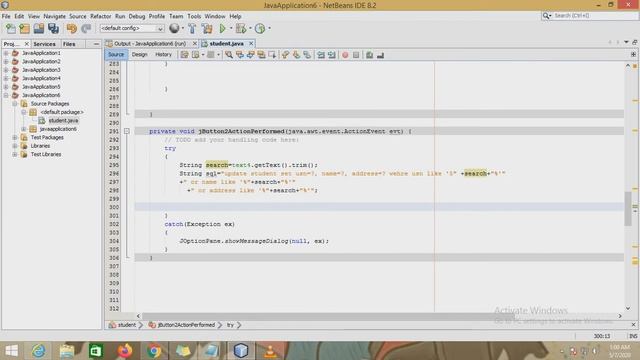Click the red Start Macro Recording icon

point(345,55)
